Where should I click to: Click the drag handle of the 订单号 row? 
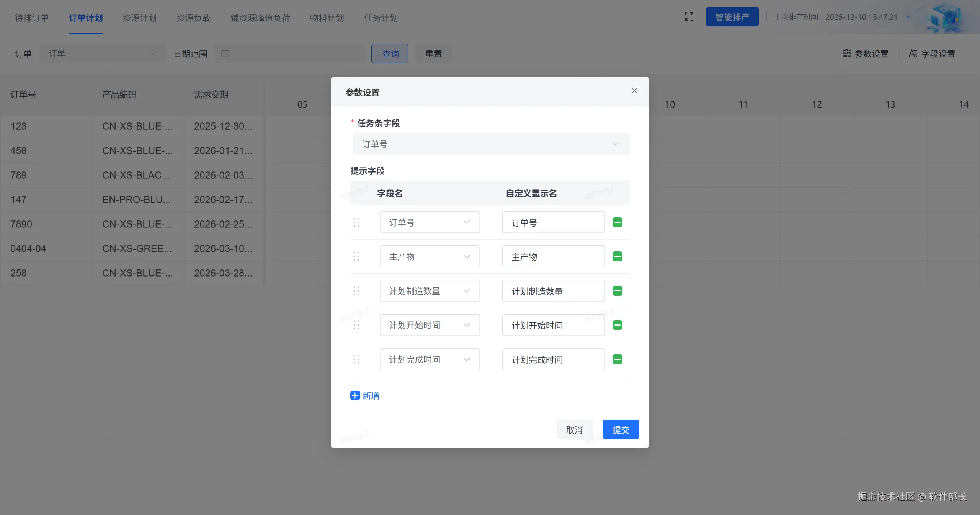click(x=356, y=222)
